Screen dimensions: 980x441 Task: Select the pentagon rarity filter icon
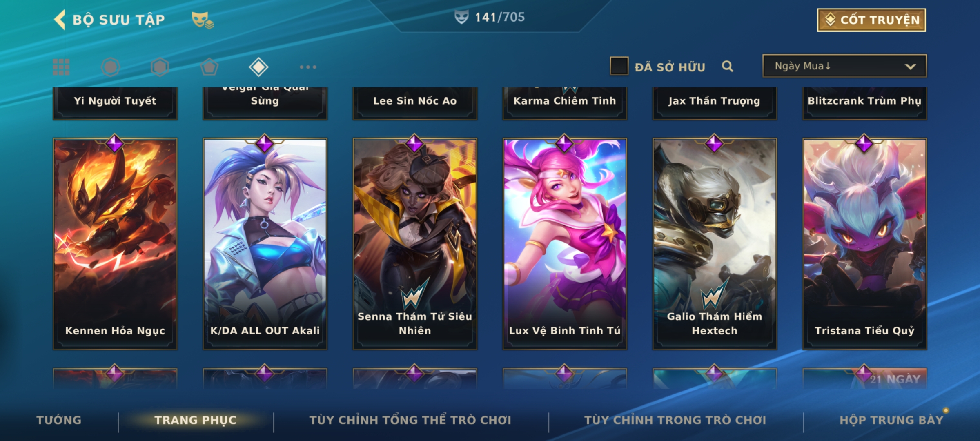click(x=209, y=67)
